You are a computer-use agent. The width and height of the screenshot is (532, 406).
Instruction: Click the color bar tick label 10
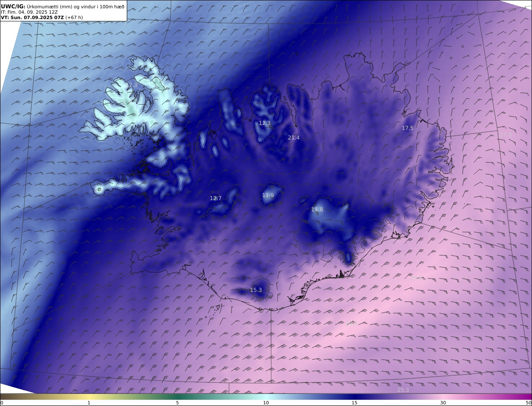[266, 403]
